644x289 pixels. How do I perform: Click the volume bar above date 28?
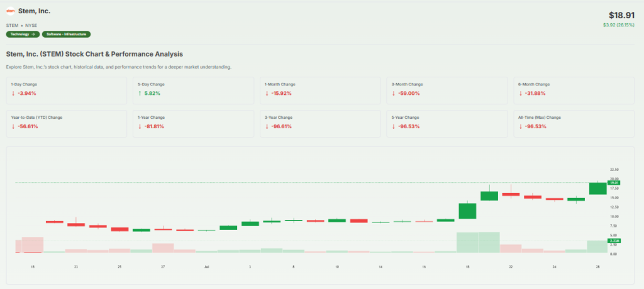[x=597, y=246]
